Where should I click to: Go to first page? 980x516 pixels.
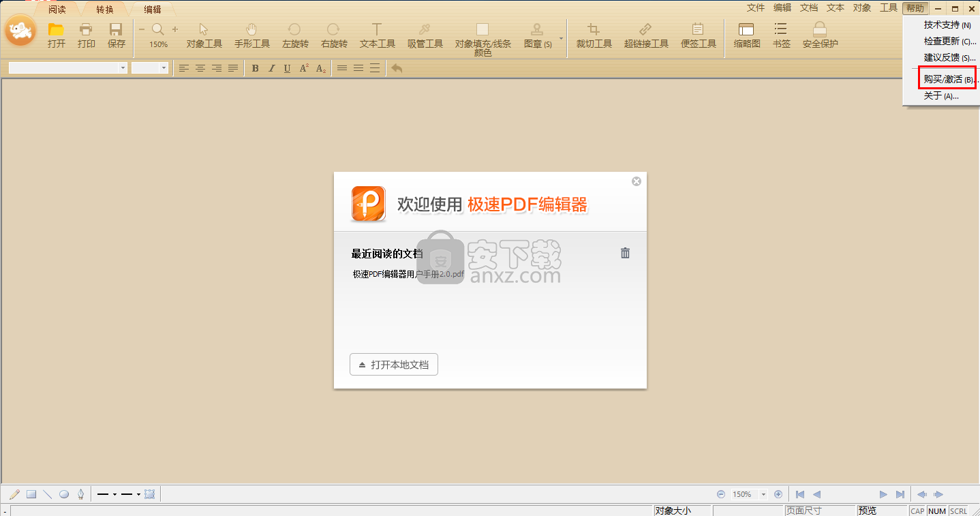point(800,494)
